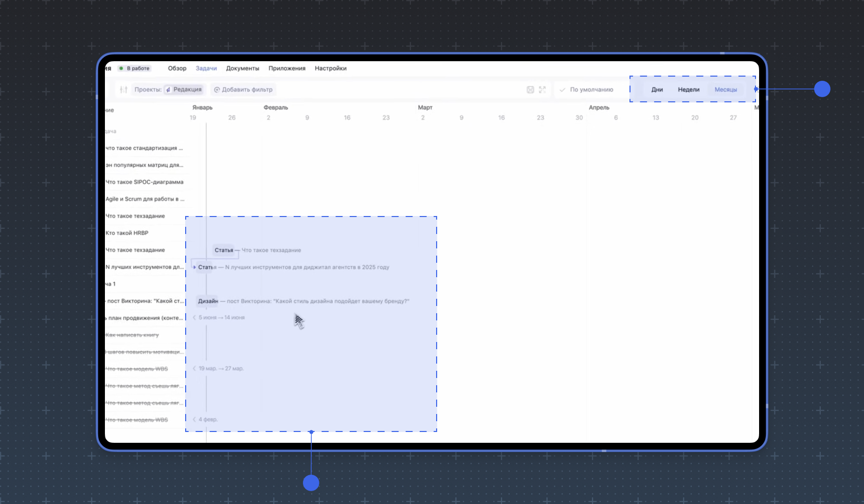Image resolution: width=864 pixels, height=504 pixels.
Task: Click the plus icon in Добавить фильтр
Action: click(x=217, y=89)
